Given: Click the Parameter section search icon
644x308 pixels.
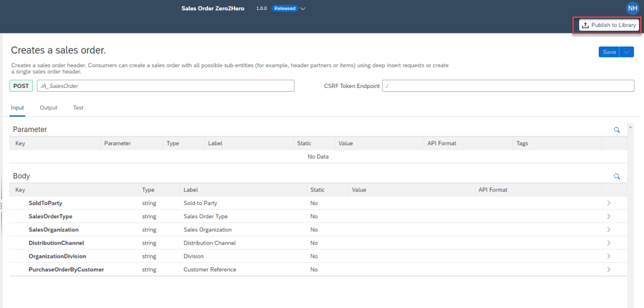Looking at the screenshot, I should point(617,129).
